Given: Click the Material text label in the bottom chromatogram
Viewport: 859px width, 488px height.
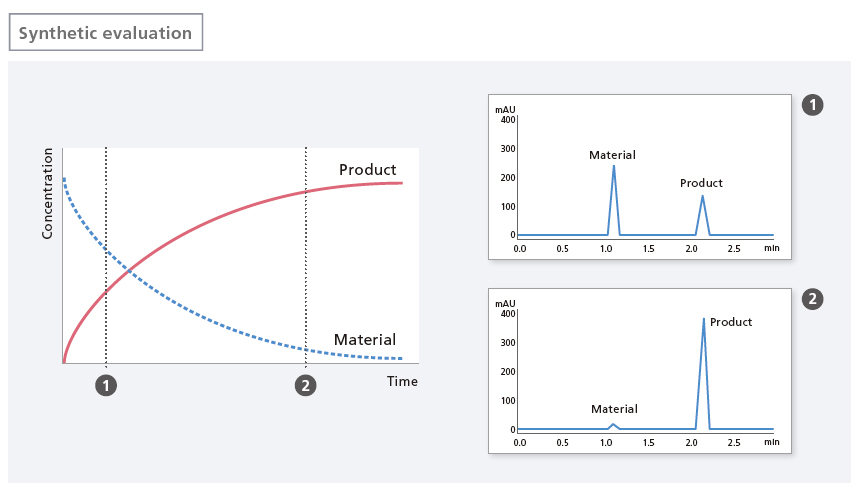Looking at the screenshot, I should coord(614,409).
